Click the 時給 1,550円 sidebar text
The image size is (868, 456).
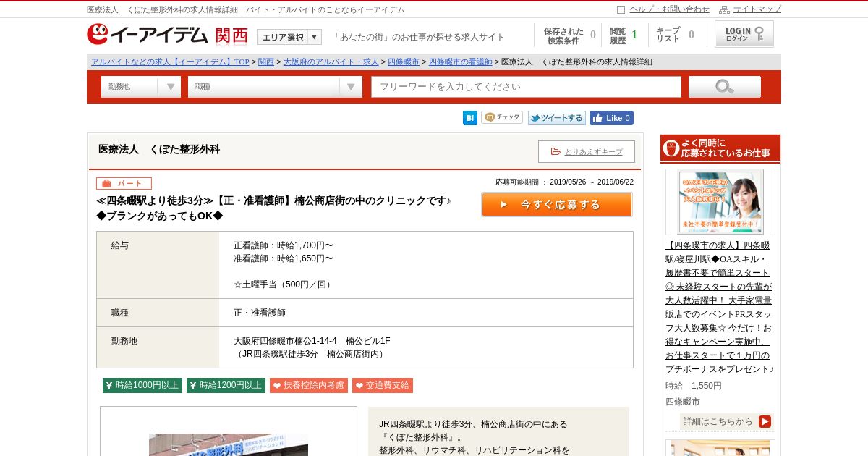click(x=694, y=386)
